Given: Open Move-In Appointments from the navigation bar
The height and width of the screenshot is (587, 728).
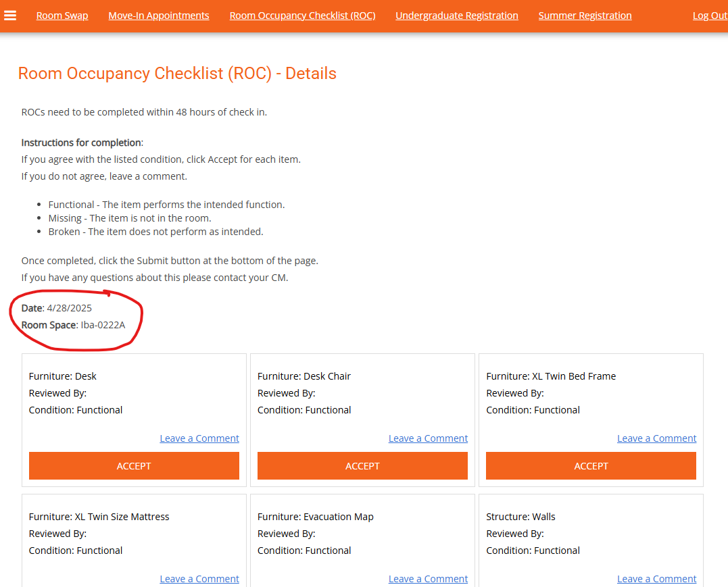Looking at the screenshot, I should point(159,16).
